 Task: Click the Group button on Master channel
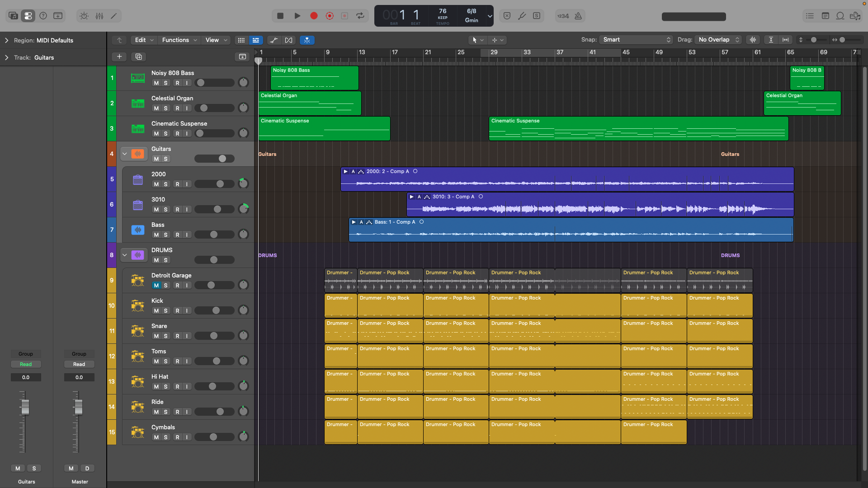79,354
